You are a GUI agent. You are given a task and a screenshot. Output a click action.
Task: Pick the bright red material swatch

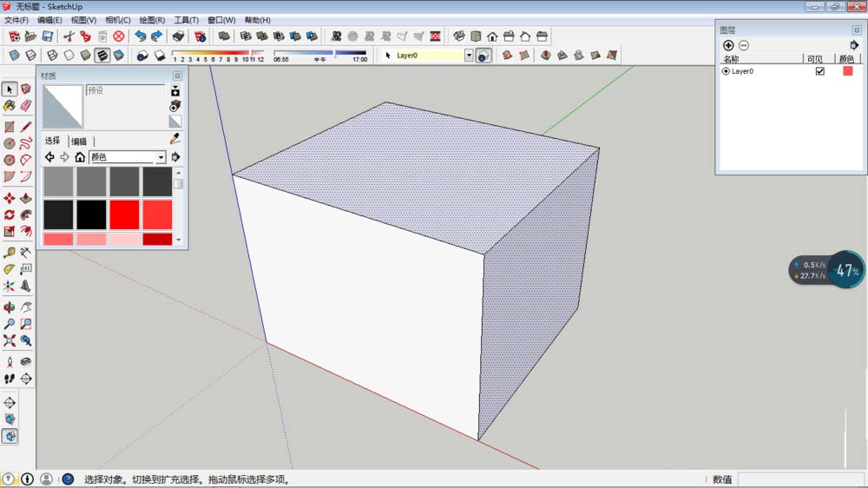124,214
